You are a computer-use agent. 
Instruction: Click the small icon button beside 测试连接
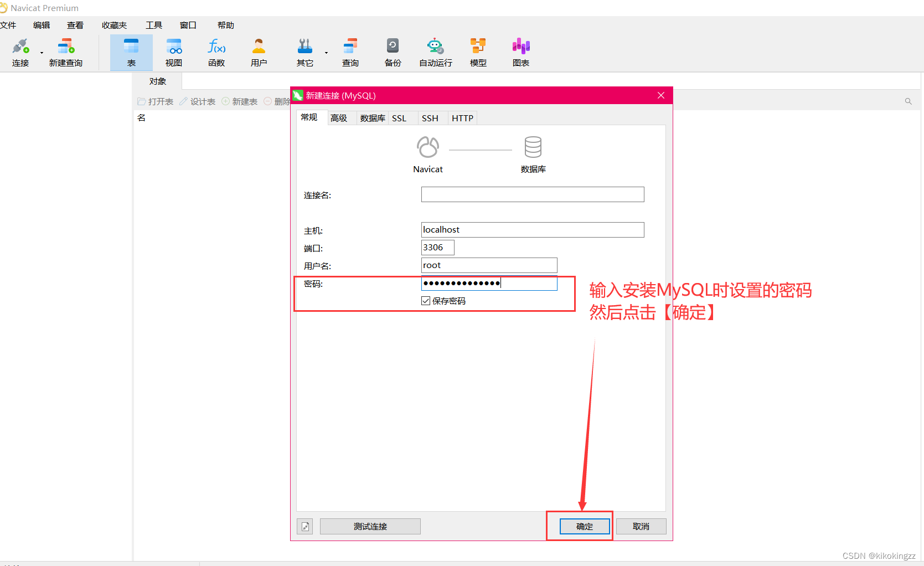[x=305, y=526]
